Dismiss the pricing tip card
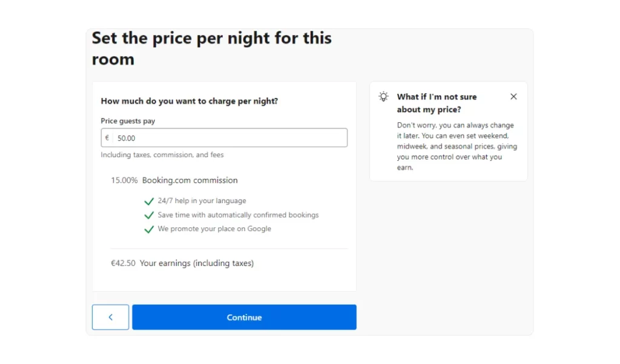Screen dimensions: 620x364 pyautogui.click(x=513, y=97)
